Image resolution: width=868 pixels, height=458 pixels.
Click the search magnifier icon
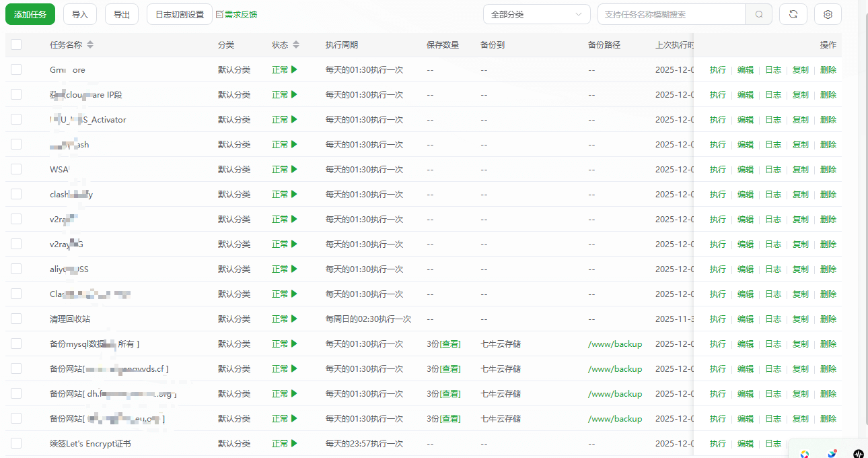[x=759, y=14]
